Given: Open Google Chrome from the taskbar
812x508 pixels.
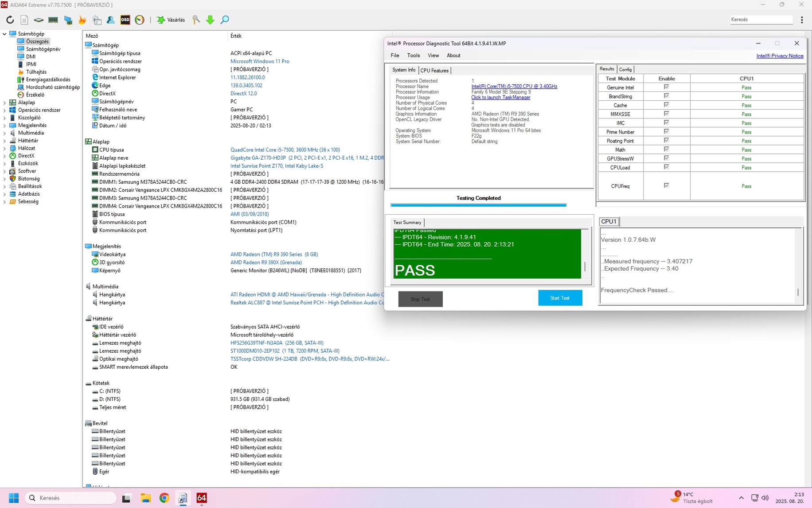Looking at the screenshot, I should coord(164,498).
